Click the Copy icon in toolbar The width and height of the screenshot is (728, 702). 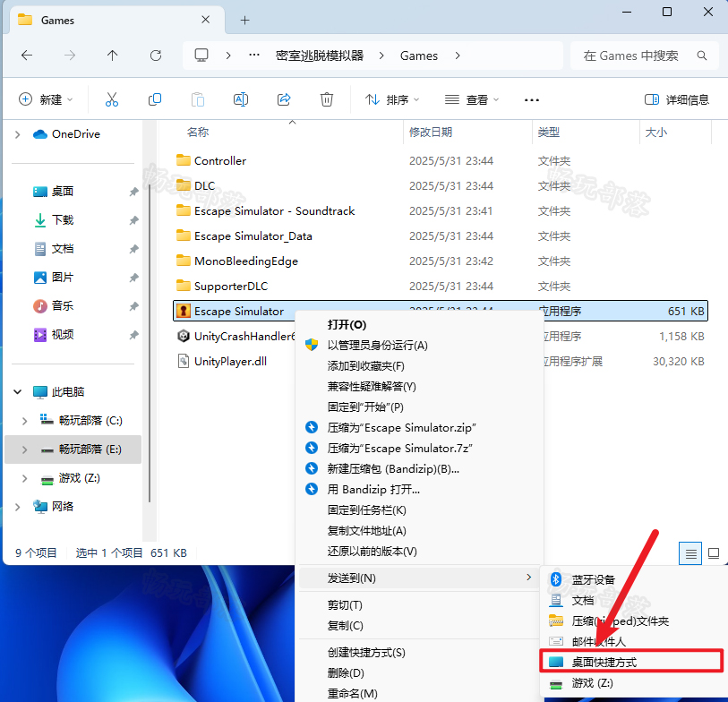[155, 99]
